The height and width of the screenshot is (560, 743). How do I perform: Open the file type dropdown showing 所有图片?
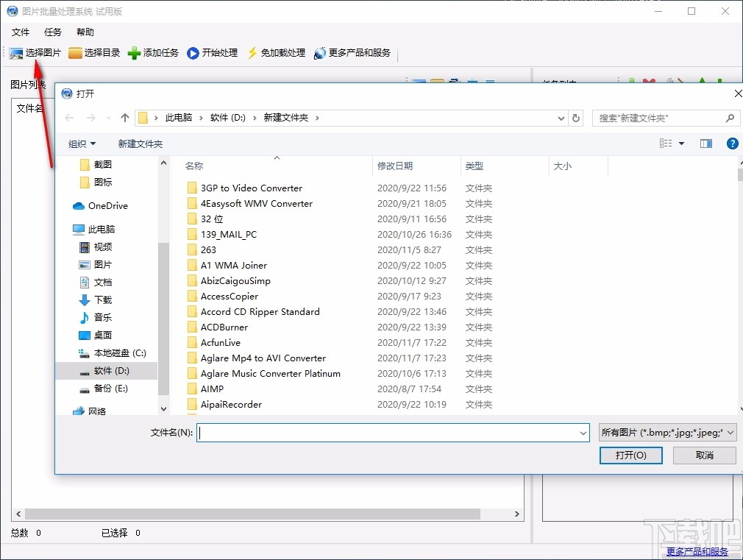[668, 433]
